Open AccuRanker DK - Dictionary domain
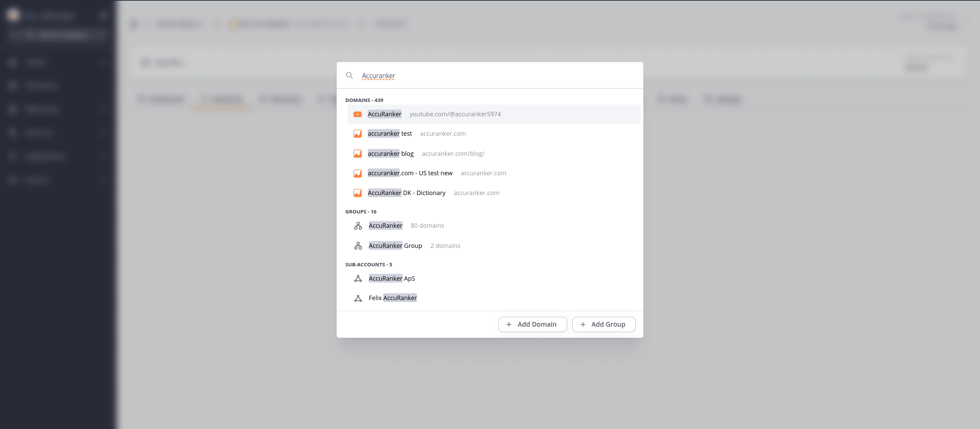The height and width of the screenshot is (429, 980). coord(493,193)
